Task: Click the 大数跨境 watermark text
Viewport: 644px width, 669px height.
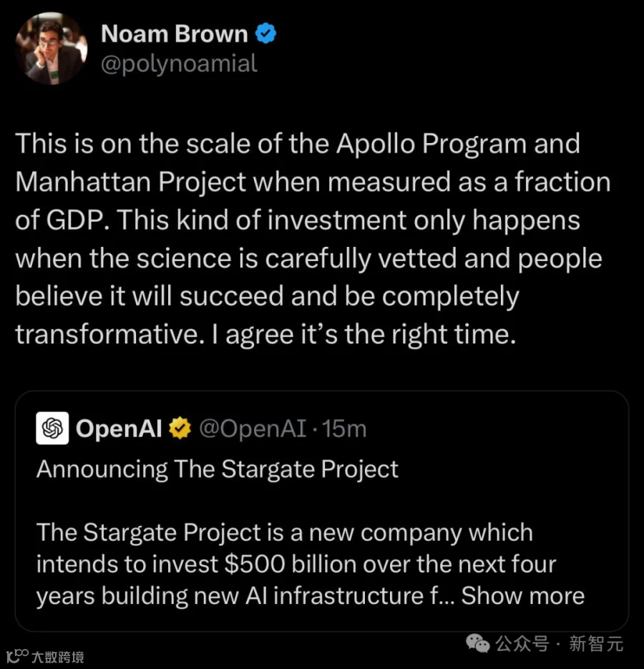Action: (58, 657)
